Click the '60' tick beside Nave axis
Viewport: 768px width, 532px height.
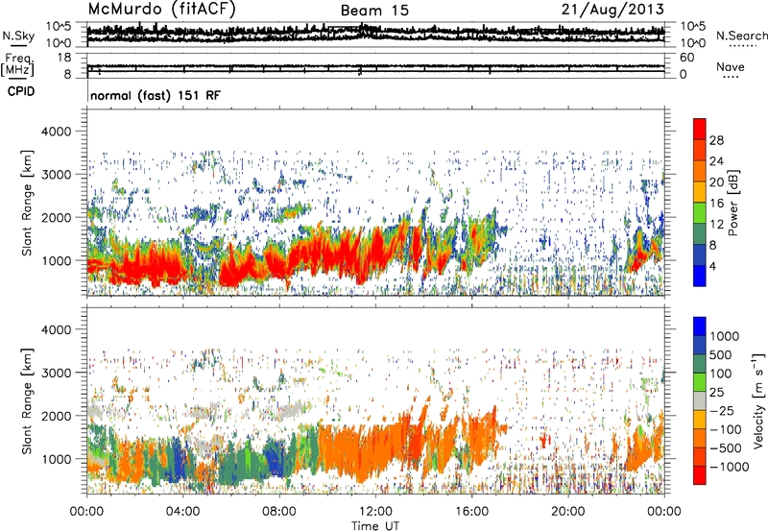pyautogui.click(x=686, y=58)
